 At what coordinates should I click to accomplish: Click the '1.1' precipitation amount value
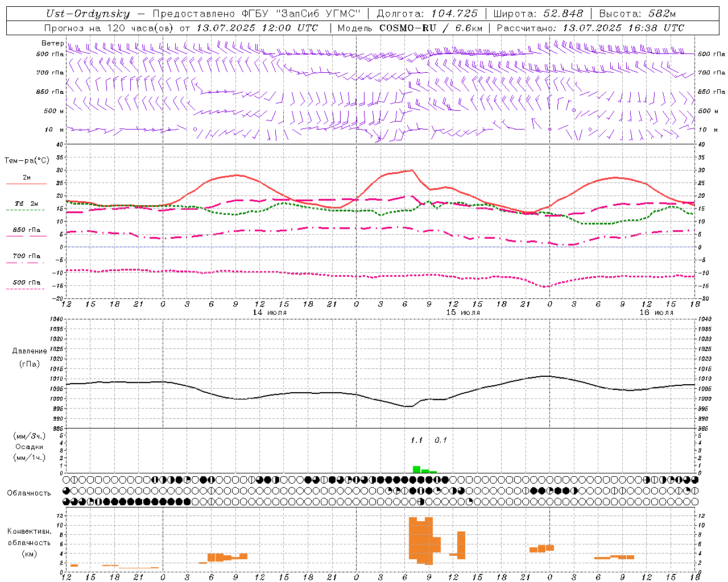tap(417, 440)
